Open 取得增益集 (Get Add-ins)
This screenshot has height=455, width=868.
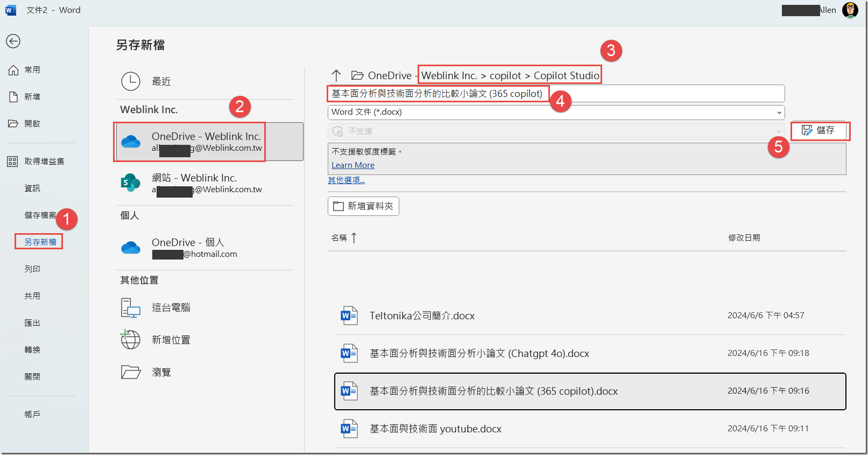pos(36,162)
